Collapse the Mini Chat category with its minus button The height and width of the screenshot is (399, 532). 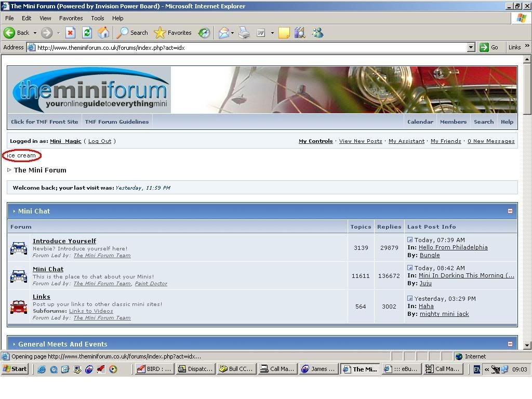coord(510,211)
